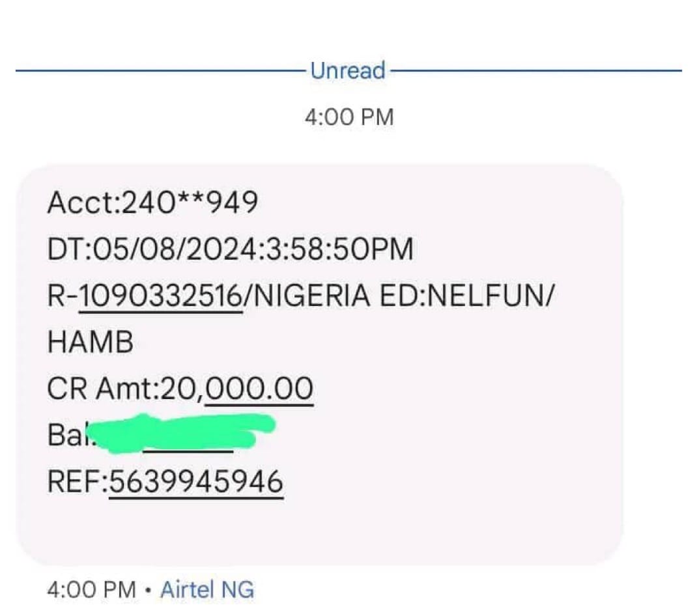The width and height of the screenshot is (697, 616).
Task: Tap the centered 4:00 PM timestamp above the message
Action: click(x=349, y=117)
